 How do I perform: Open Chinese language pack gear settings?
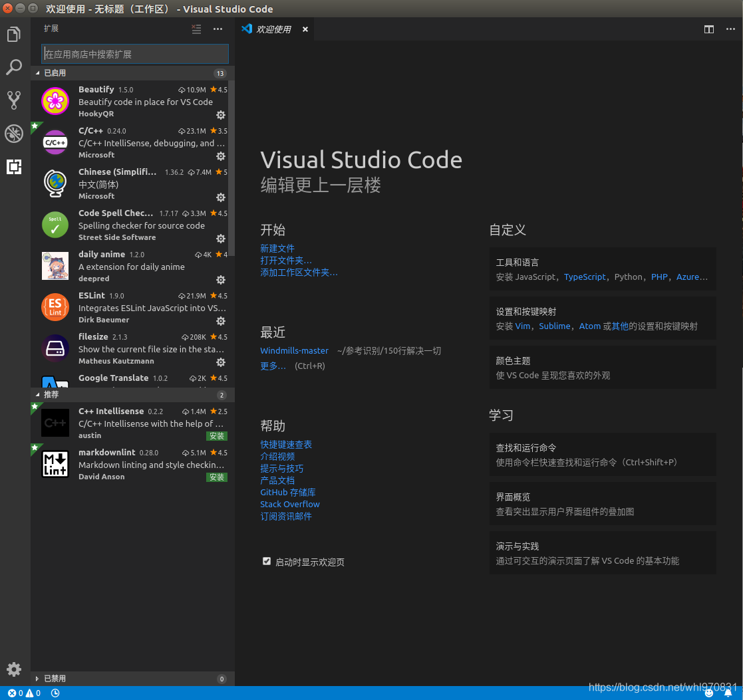tap(221, 197)
